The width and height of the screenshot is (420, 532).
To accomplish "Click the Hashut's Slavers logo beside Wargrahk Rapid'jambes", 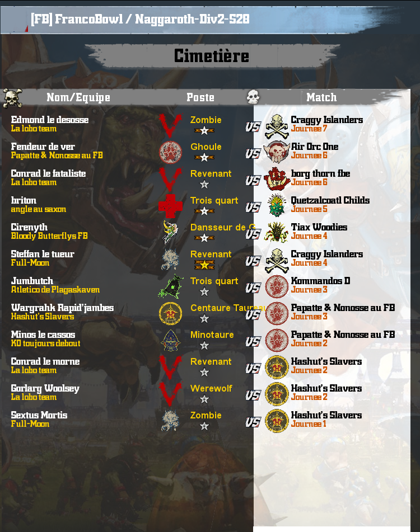I will coord(170,313).
